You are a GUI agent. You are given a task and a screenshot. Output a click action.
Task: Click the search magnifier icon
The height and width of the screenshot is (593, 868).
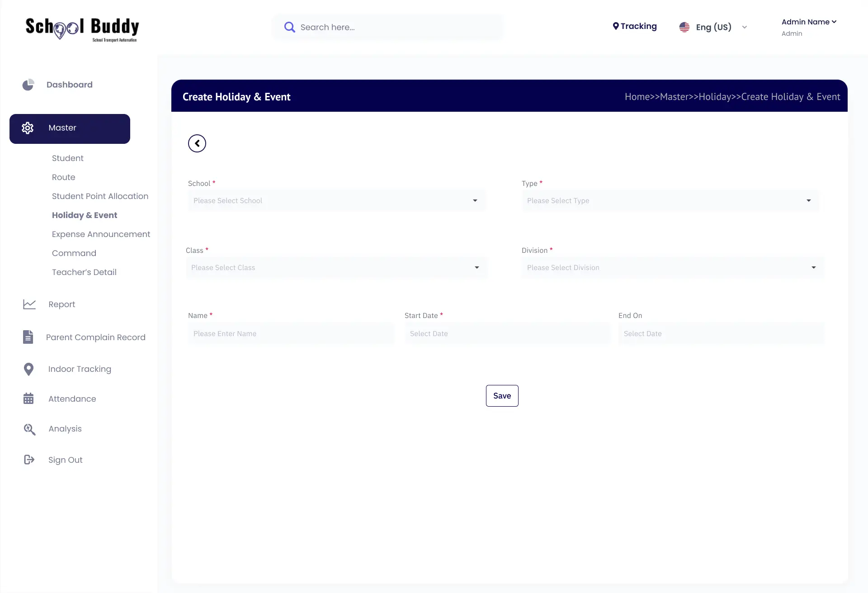coord(289,27)
